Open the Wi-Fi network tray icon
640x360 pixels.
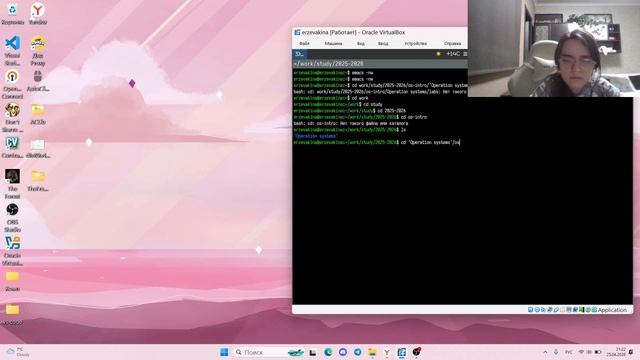581,352
